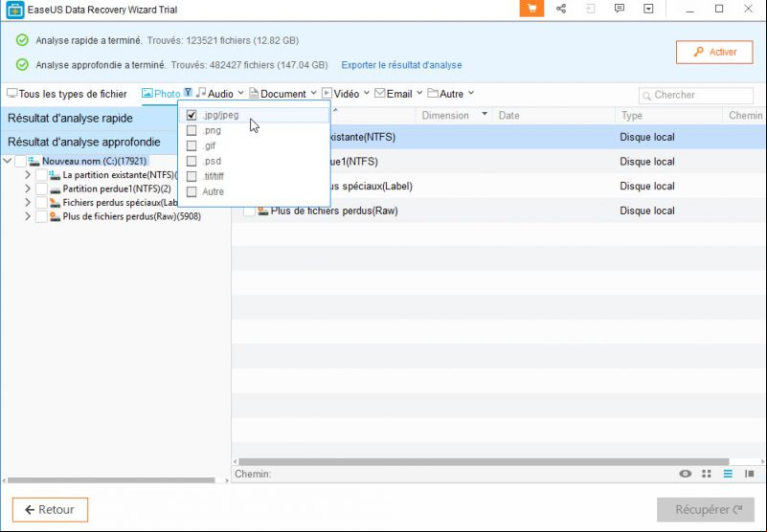
Task: Click the Nouveau nom (C:) drive icon
Action: 34,161
